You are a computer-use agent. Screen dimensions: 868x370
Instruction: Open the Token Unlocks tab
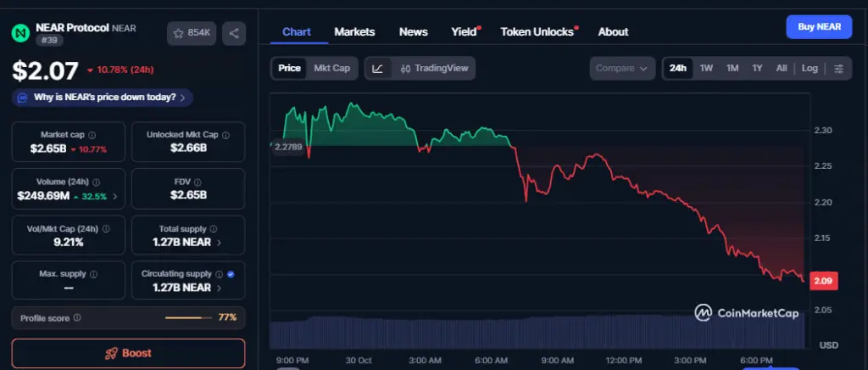pyautogui.click(x=537, y=32)
